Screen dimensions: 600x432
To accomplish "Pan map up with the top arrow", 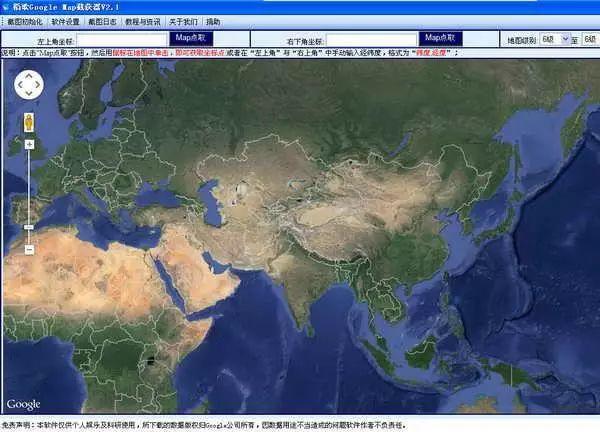I will (29, 76).
